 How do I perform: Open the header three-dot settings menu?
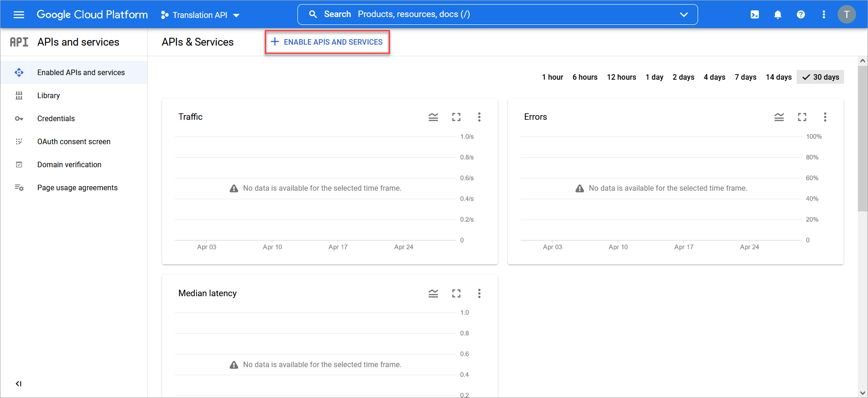pos(824,15)
